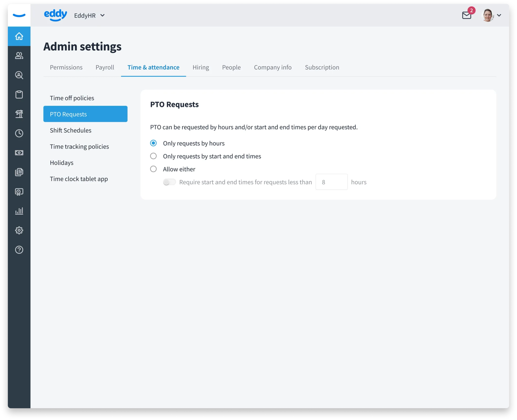Open the Documents icon in sidebar
Image resolution: width=517 pixels, height=420 pixels.
pyautogui.click(x=19, y=172)
